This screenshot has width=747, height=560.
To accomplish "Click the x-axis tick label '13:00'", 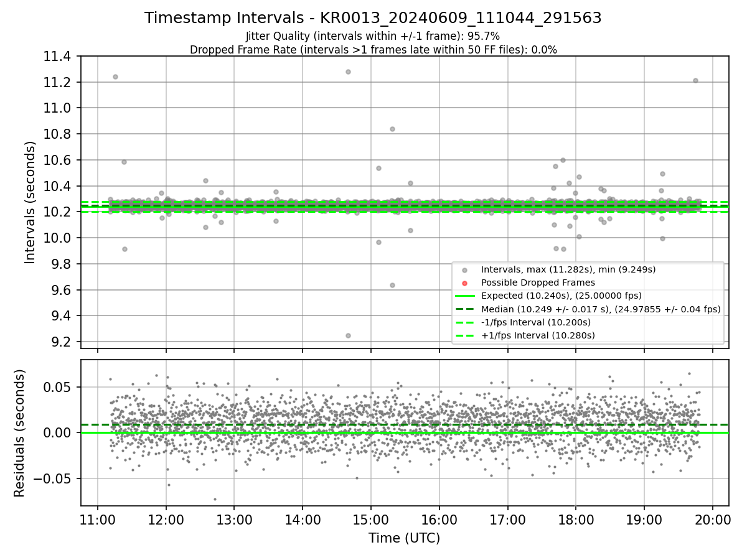I will click(234, 520).
